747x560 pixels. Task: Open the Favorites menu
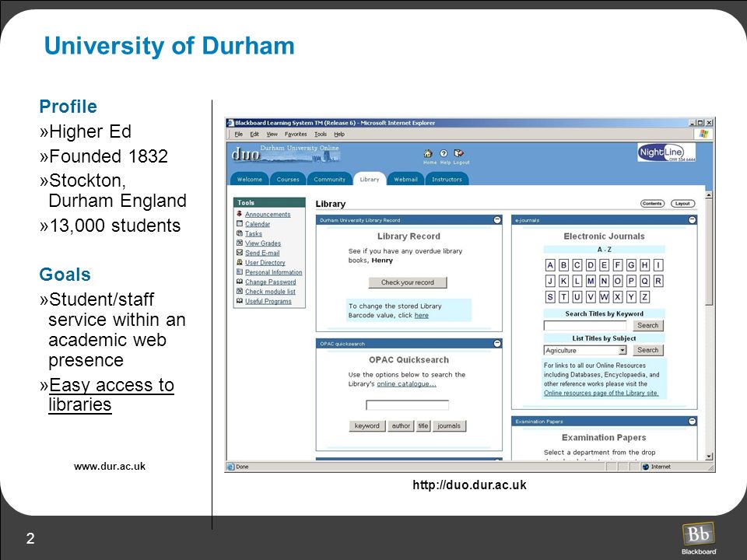pyautogui.click(x=296, y=135)
